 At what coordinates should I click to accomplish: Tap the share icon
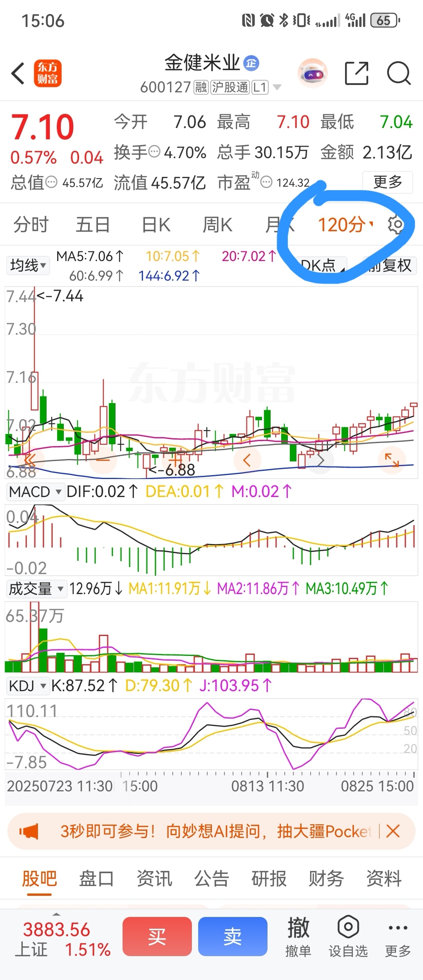coord(356,73)
